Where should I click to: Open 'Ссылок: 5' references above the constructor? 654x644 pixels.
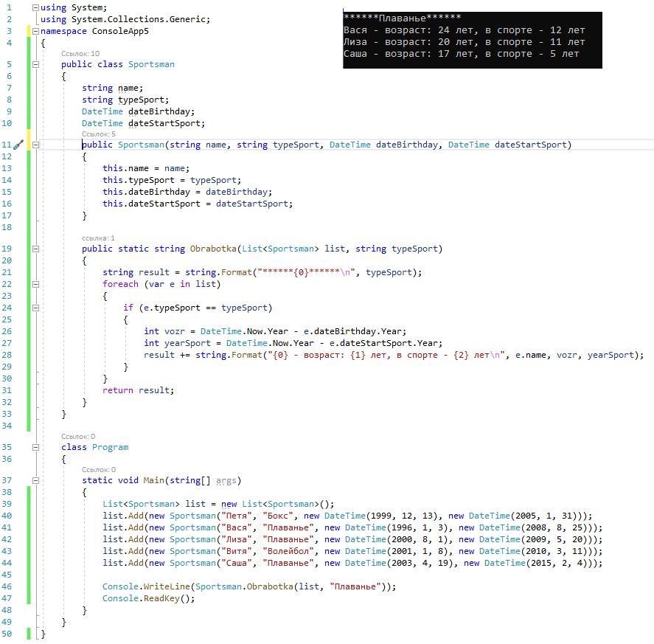click(x=99, y=134)
